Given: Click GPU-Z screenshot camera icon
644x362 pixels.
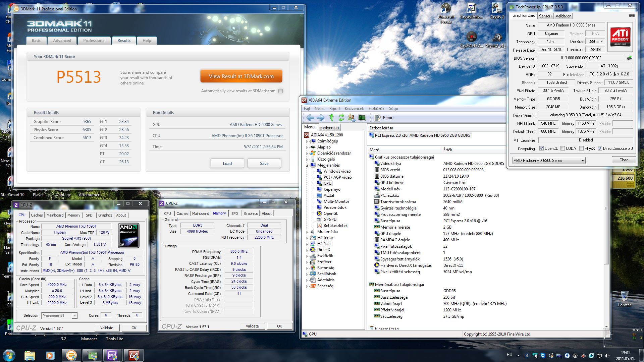Looking at the screenshot, I should pyautogui.click(x=632, y=15).
